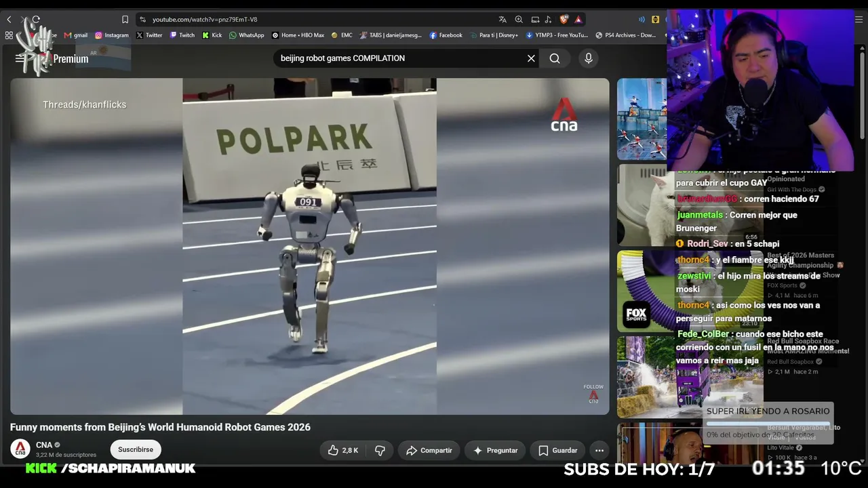Click the zoom magnifier icon in address bar
Image resolution: width=868 pixels, height=488 pixels.
(x=519, y=20)
